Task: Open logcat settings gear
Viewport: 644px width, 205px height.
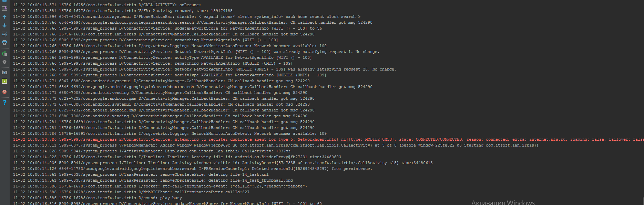Action: [4, 62]
